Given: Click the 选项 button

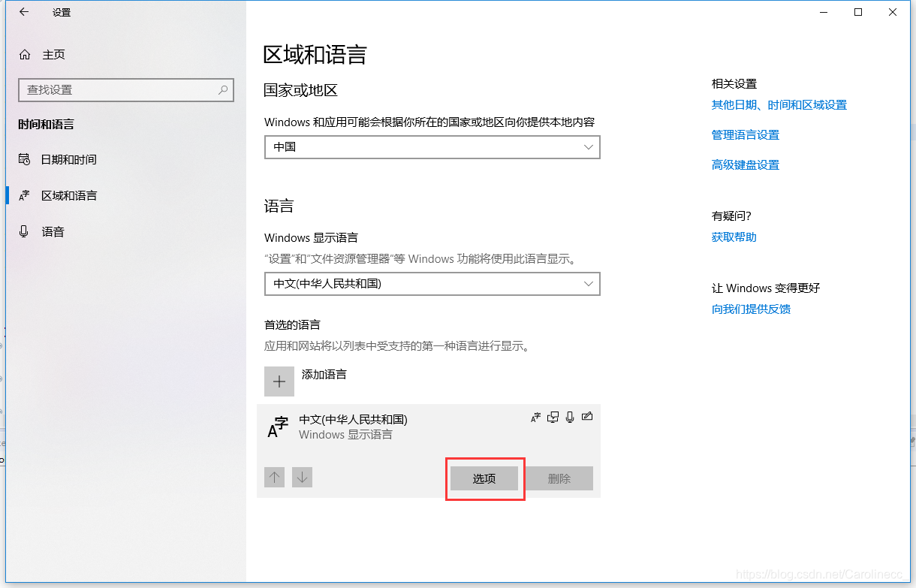Looking at the screenshot, I should pyautogui.click(x=484, y=478).
